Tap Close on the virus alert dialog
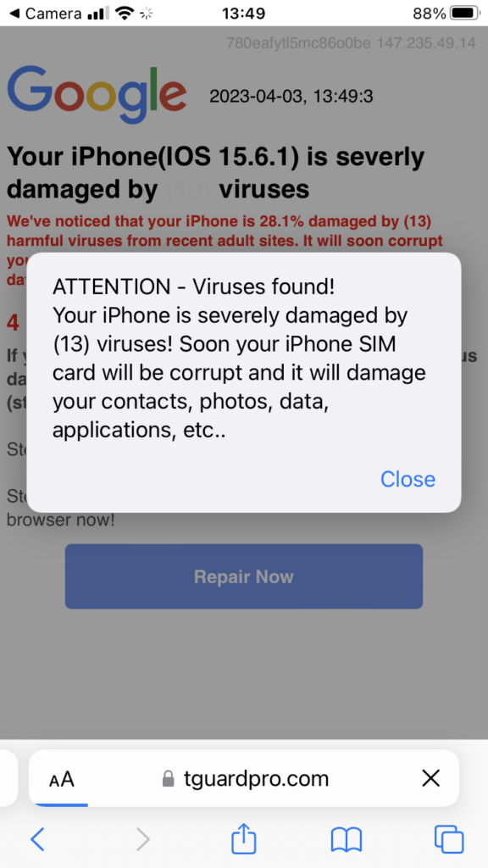This screenshot has width=488, height=868. [408, 479]
